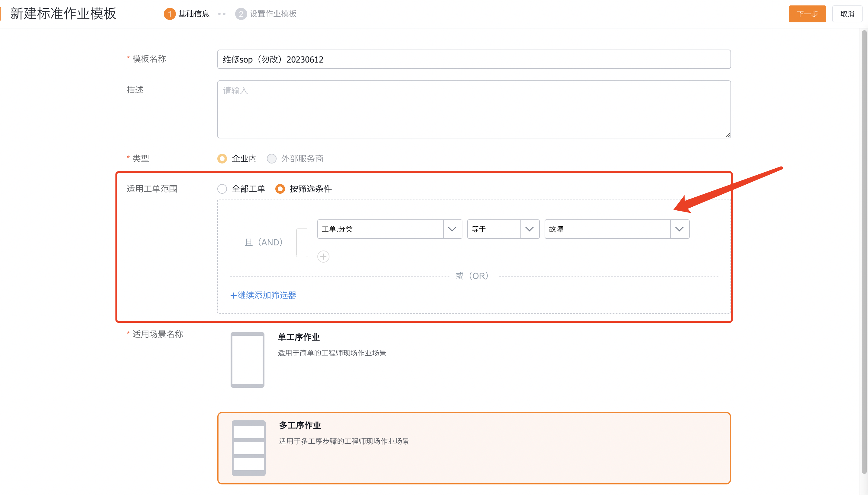Select 企业内 radio option

[x=222, y=158]
